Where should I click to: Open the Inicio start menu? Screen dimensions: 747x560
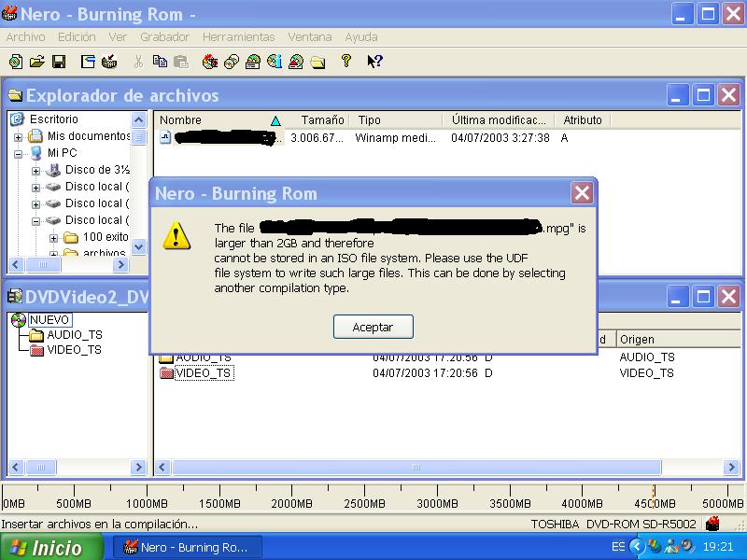(51, 547)
